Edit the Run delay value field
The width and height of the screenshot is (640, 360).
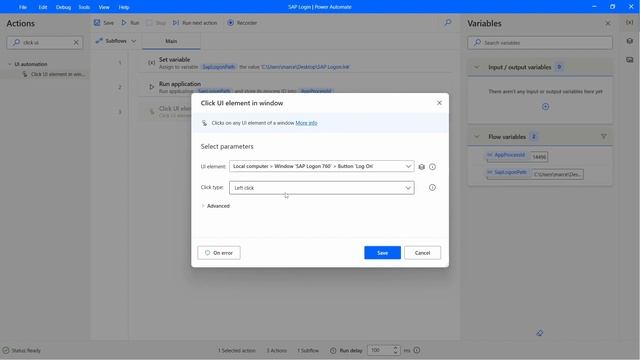point(380,350)
